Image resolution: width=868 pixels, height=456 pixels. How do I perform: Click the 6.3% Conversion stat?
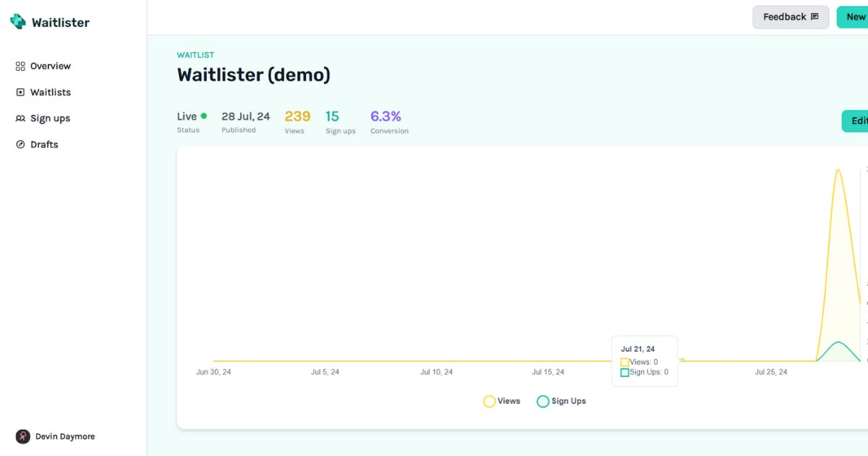coord(389,121)
